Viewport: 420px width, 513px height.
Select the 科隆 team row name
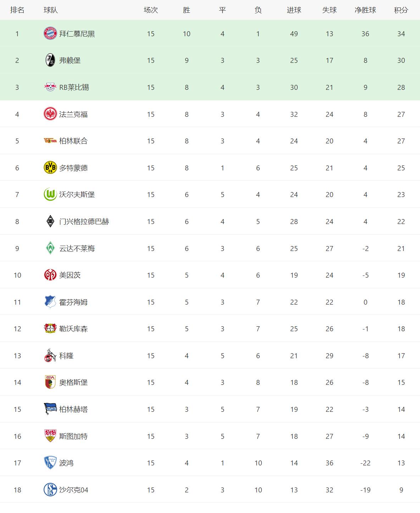point(66,356)
